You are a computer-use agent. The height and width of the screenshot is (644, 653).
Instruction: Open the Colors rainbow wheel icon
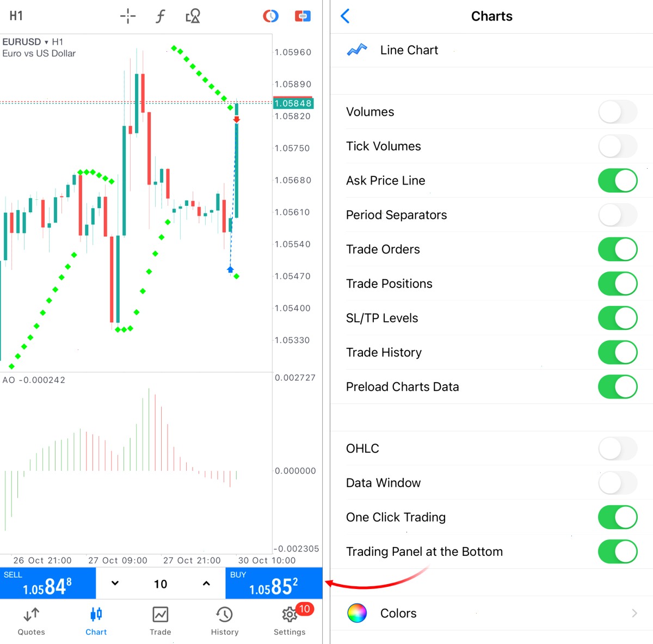pyautogui.click(x=357, y=613)
